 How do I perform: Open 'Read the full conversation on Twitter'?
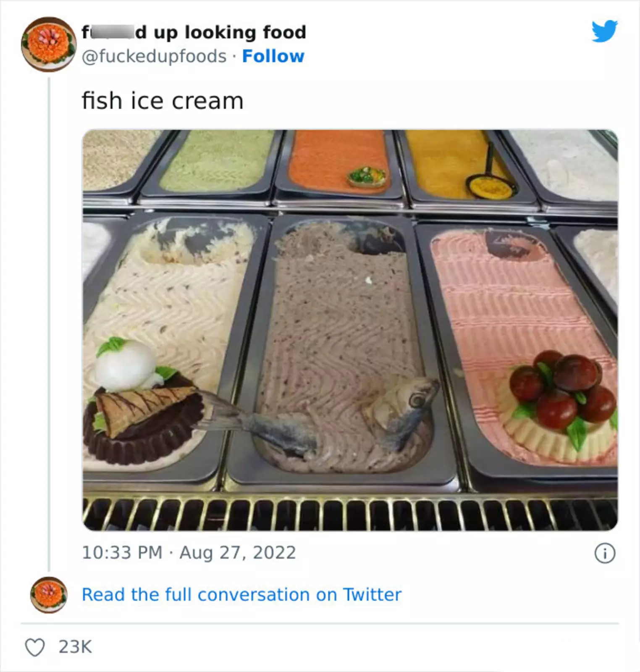click(x=241, y=595)
